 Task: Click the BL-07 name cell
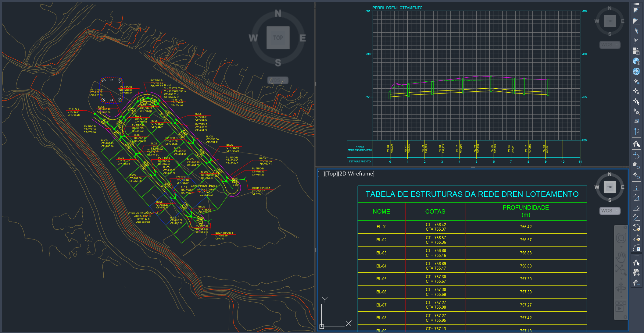(x=381, y=305)
